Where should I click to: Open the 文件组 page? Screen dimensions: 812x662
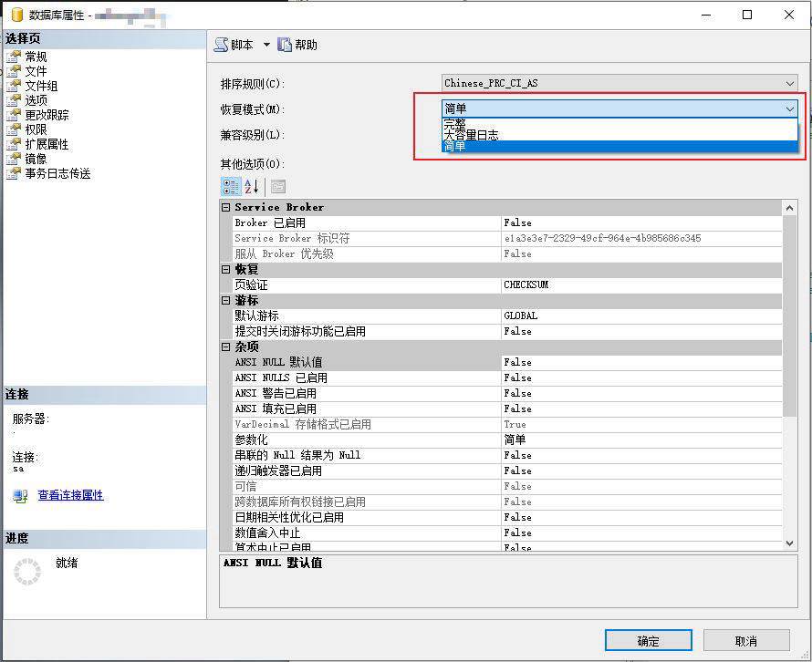click(41, 86)
